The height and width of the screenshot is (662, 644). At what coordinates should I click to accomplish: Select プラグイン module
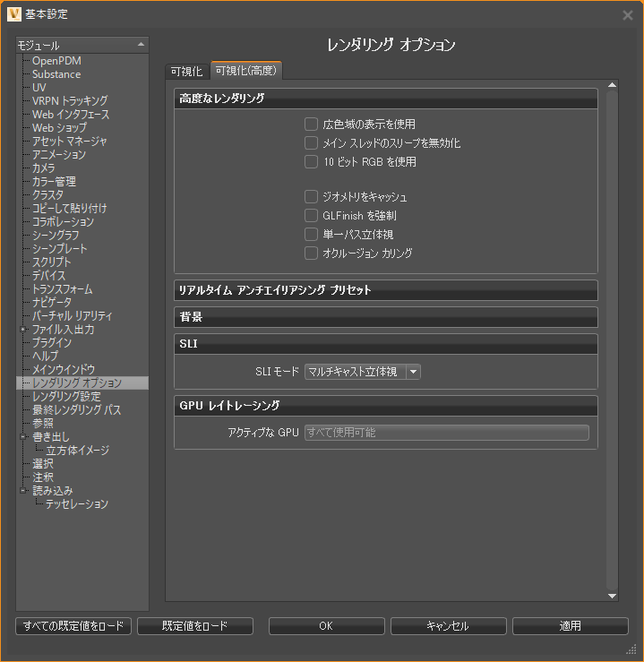tap(52, 342)
